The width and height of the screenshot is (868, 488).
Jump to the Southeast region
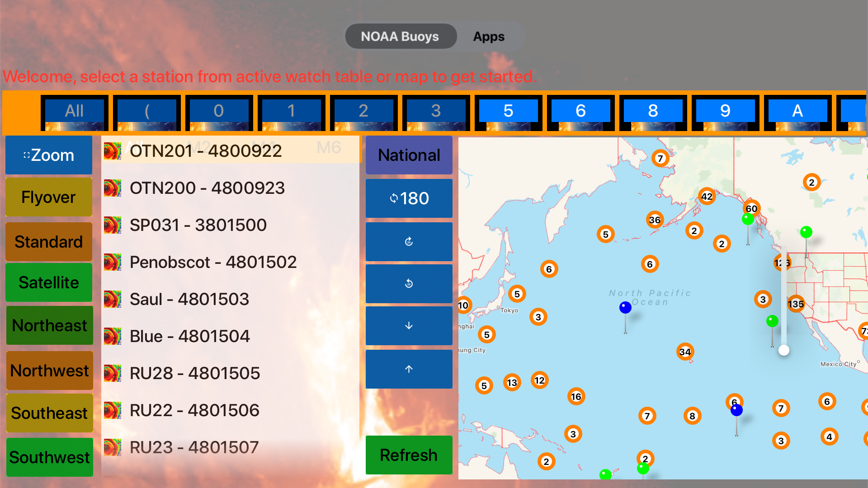[50, 413]
